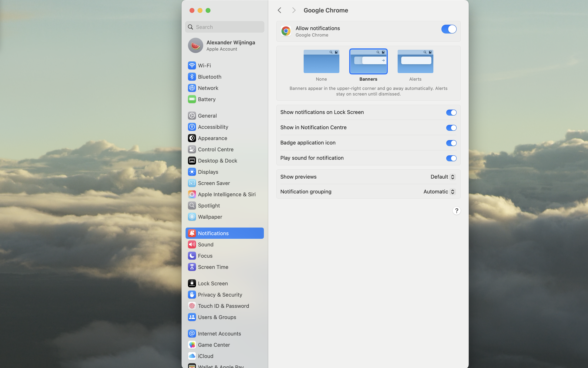Viewport: 588px width, 368px height.
Task: Switch to Sound settings
Action: 205,244
